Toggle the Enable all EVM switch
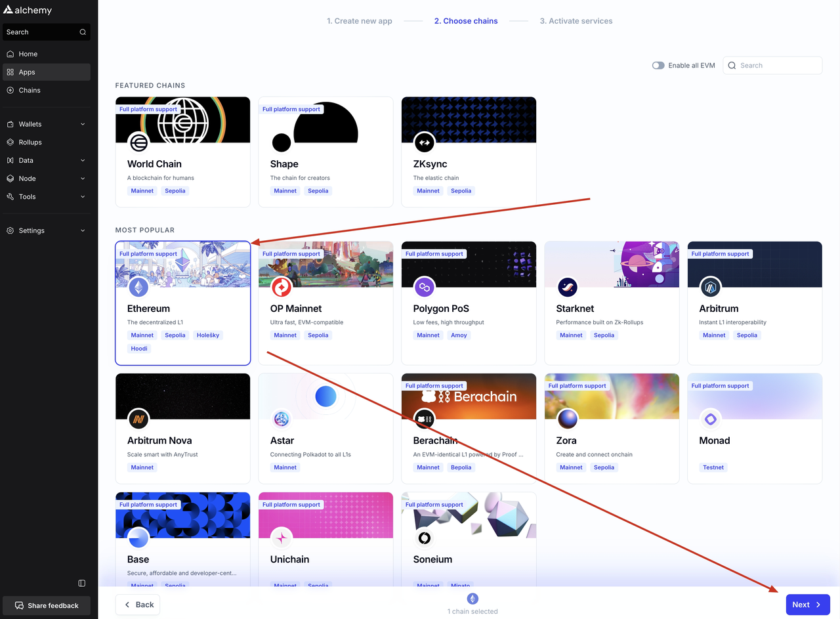The width and height of the screenshot is (840, 619). coord(658,66)
